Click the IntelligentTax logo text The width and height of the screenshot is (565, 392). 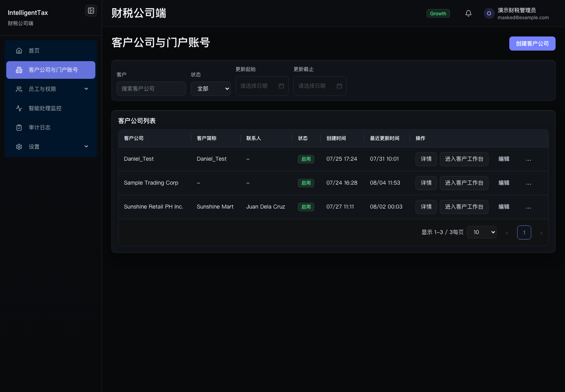(28, 13)
